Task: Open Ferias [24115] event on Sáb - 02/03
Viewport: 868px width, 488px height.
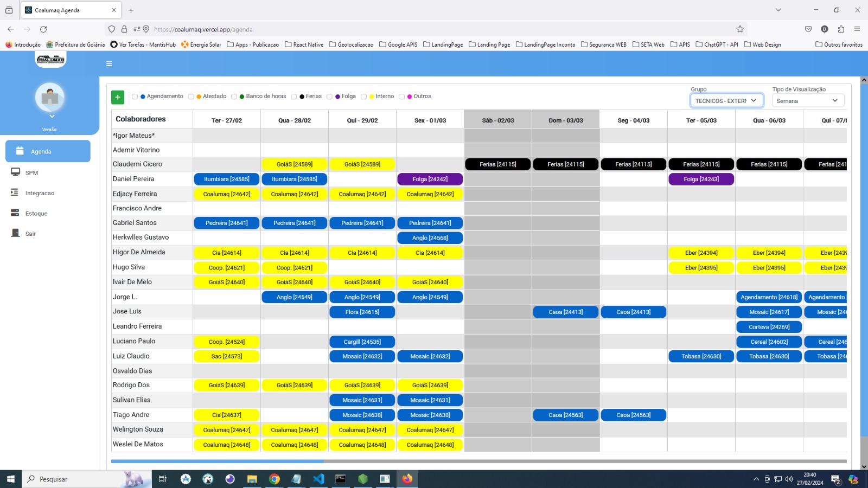Action: pyautogui.click(x=498, y=164)
